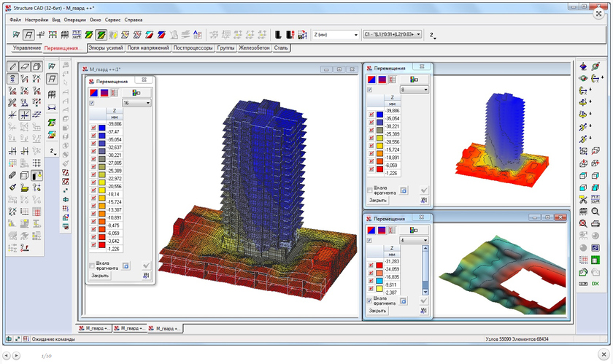613x364 pixels.
Task: Click 'Закрыть' button in the 8-level panel
Action: [x=377, y=199]
